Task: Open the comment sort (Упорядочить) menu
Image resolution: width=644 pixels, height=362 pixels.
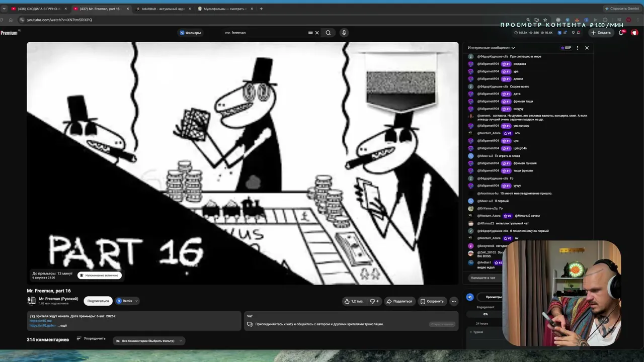Action: click(91, 338)
